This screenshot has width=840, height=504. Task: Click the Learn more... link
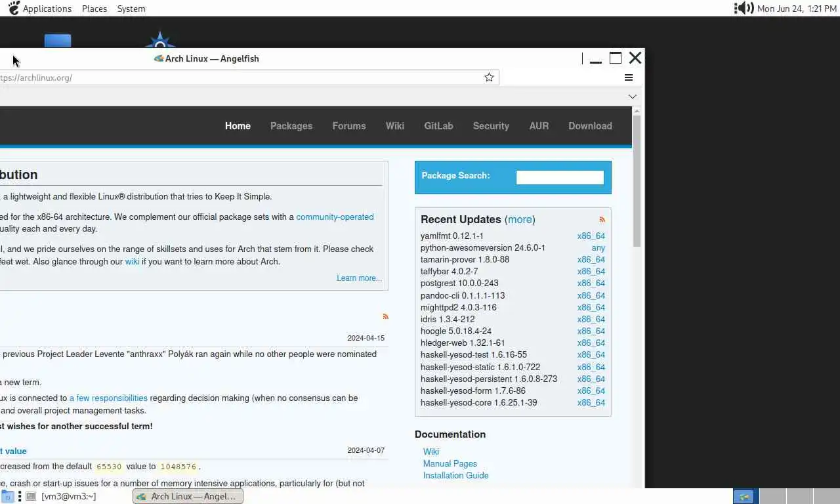coord(359,278)
